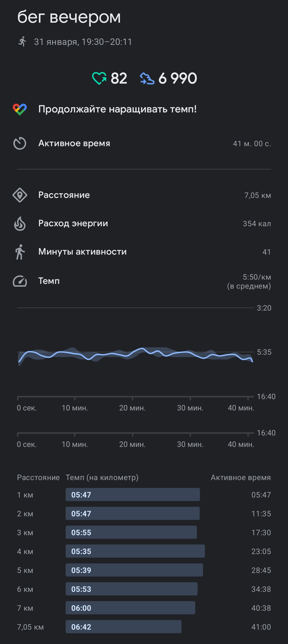Image resolution: width=288 pixels, height=644 pixels.
Task: Tap the green Heart Points icon
Action: (99, 78)
